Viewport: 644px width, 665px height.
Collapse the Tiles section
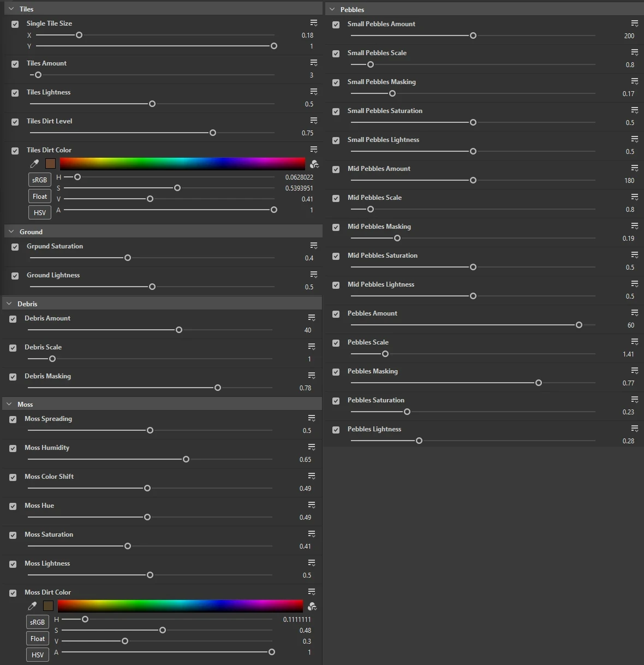[x=11, y=9]
